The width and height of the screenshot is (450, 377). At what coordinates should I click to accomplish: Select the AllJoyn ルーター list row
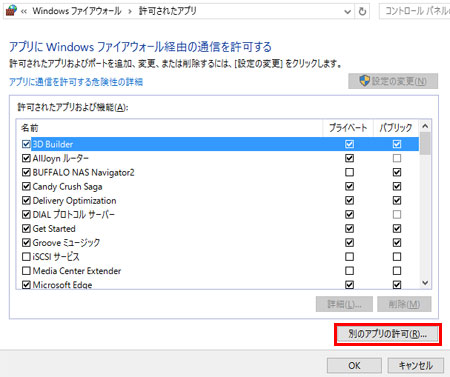217,158
